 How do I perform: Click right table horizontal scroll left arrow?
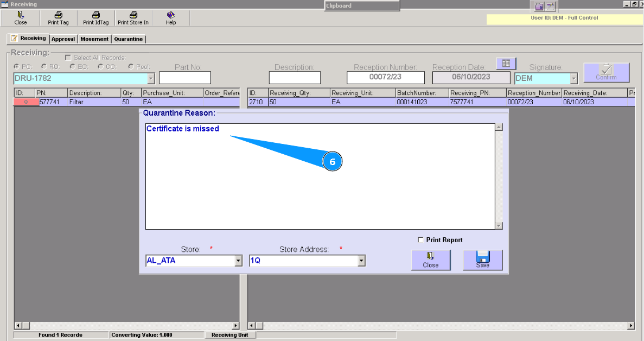(x=252, y=325)
